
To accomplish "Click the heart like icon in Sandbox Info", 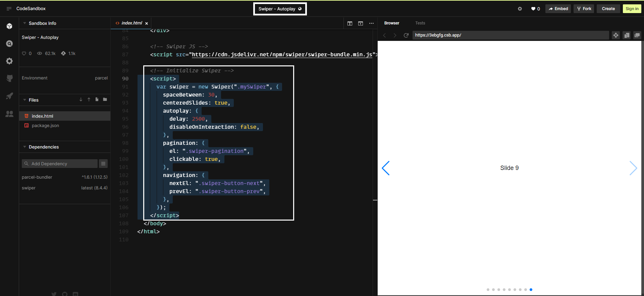I will click(x=24, y=54).
